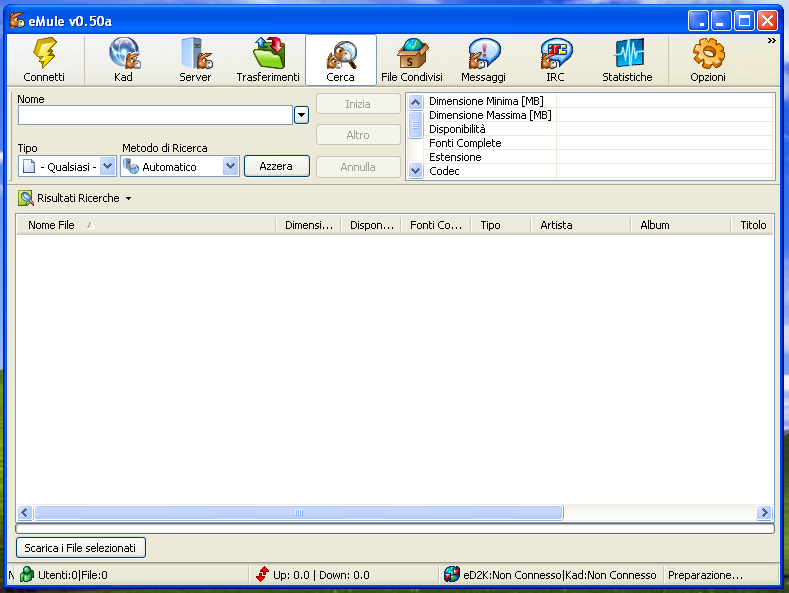Open the Messaggi messages panel
The image size is (789, 593).
click(x=483, y=55)
